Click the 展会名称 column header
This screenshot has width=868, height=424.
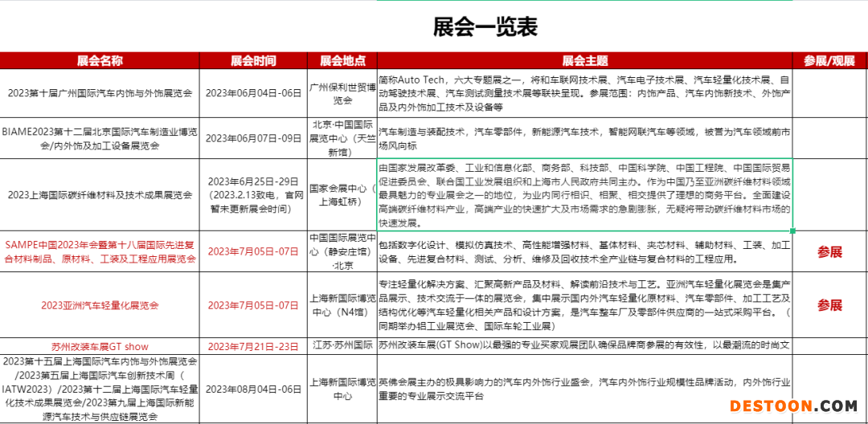(100, 61)
